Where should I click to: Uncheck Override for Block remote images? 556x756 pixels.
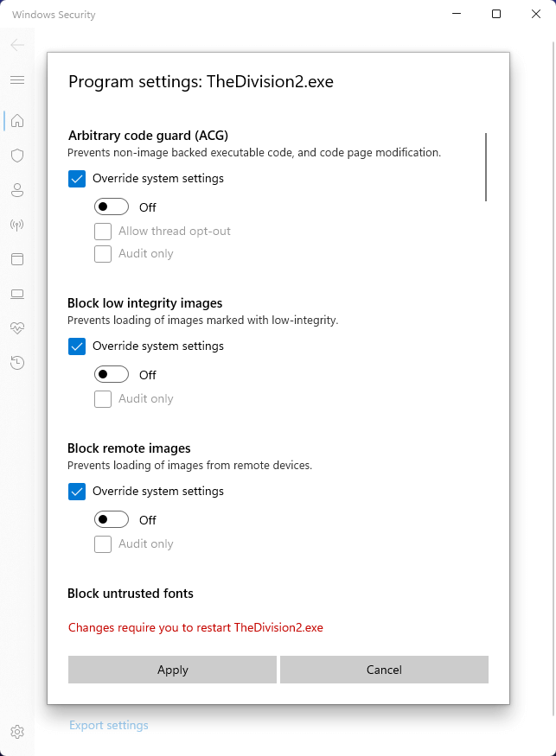click(x=77, y=492)
